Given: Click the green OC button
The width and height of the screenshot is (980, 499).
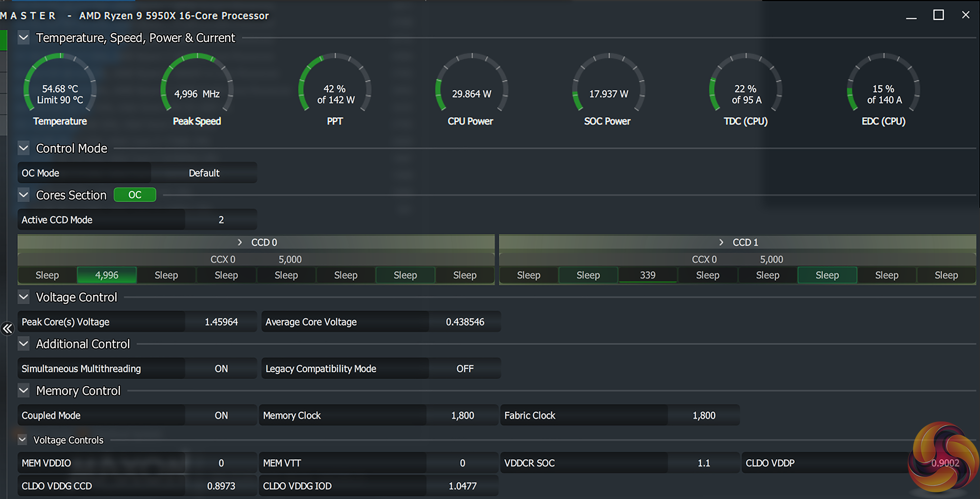Looking at the screenshot, I should (x=135, y=195).
